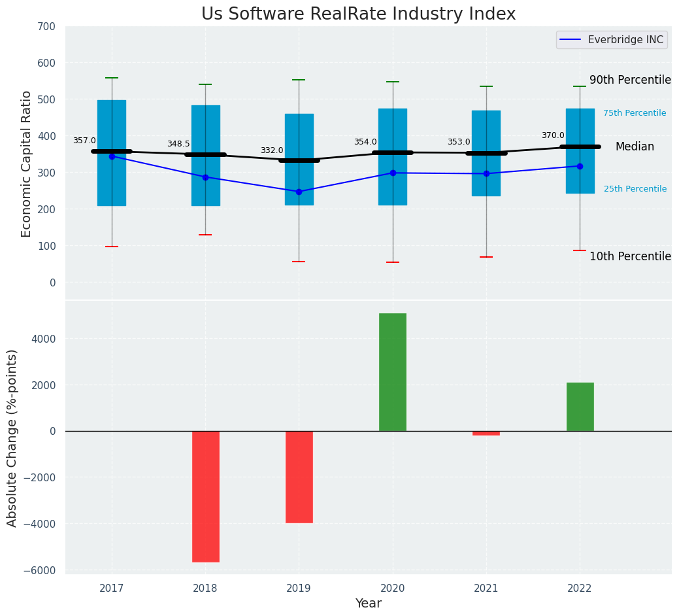679x616 pixels.
Task: Click the 357.0 median value label
Action: 84,141
